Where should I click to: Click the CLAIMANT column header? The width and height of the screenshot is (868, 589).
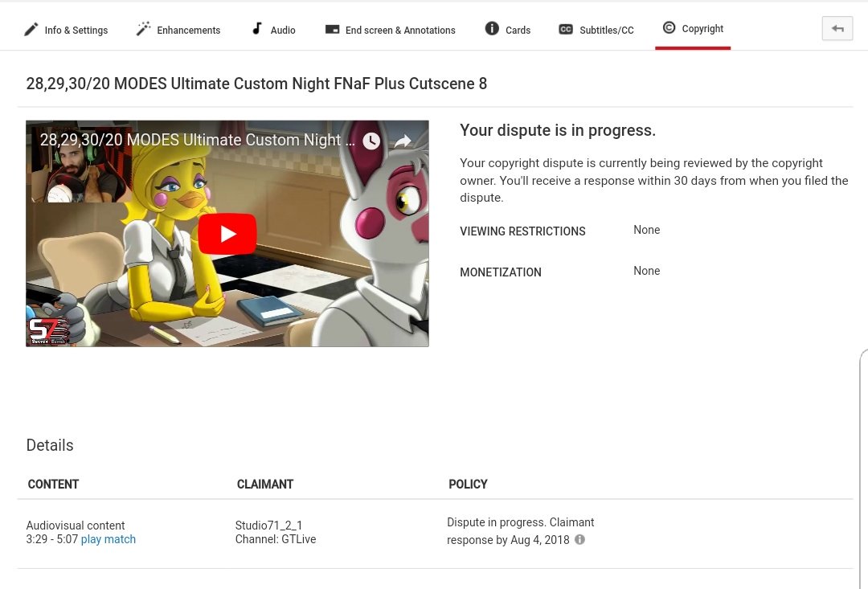(265, 485)
